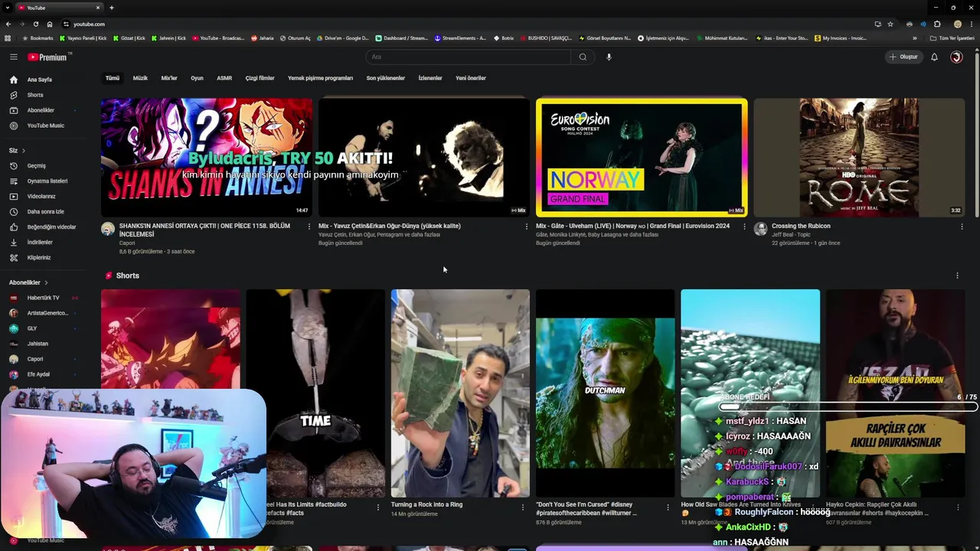Open options menu for Gåte Ulveham mix
This screenshot has width=980, height=551.
[x=744, y=227]
